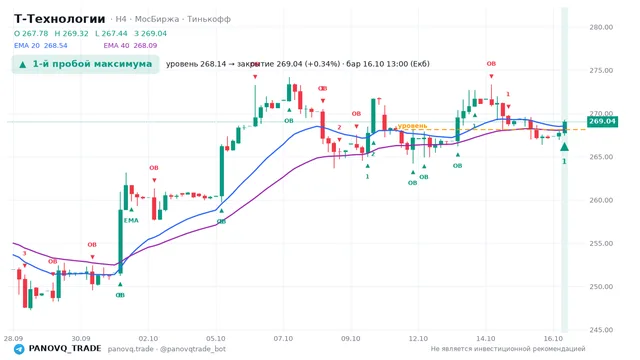Click the red '3' signal marker
This screenshot has height=360, width=640.
24,253
